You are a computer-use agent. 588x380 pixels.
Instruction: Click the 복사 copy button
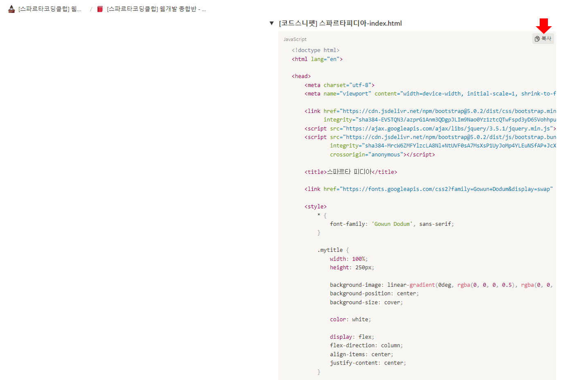[x=543, y=38]
